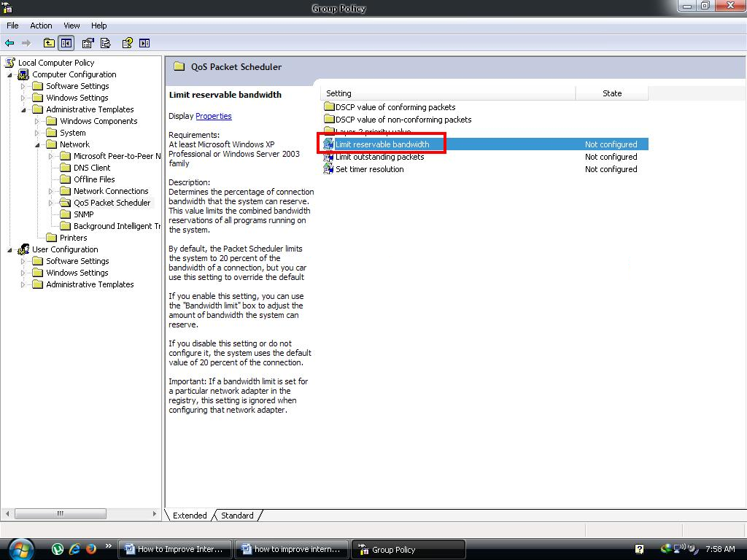This screenshot has height=560, width=747.
Task: Expand Microsoft Peer-to-Peer node
Action: pos(50,156)
